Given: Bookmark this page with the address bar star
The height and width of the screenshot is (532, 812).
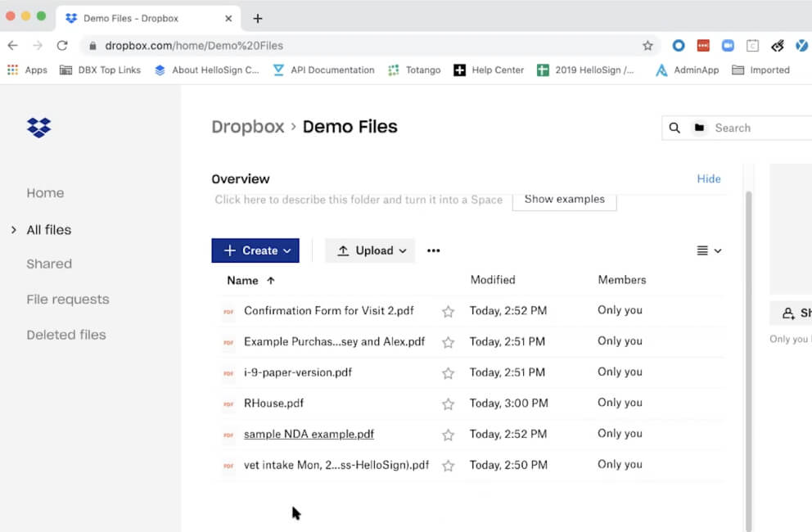Looking at the screenshot, I should 647,46.
